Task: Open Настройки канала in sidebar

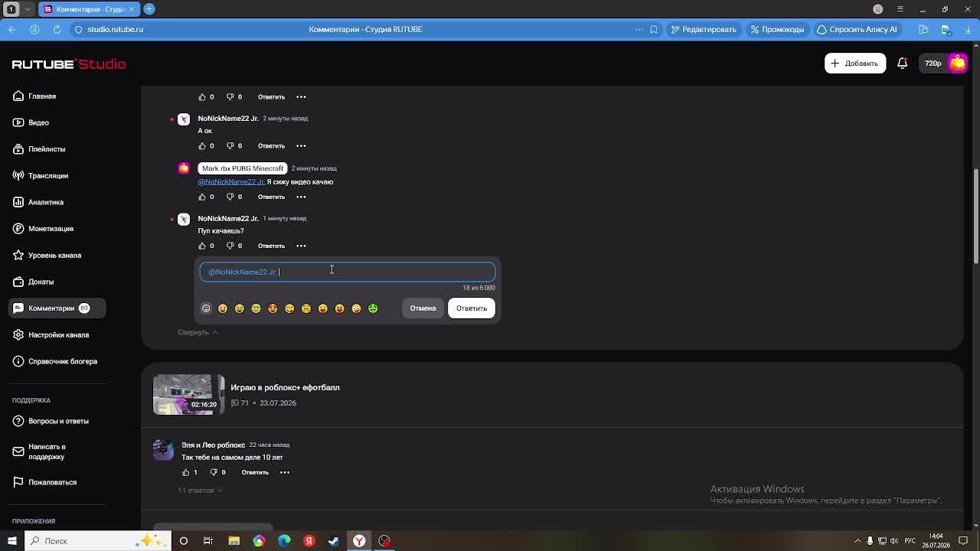Action: click(x=51, y=334)
